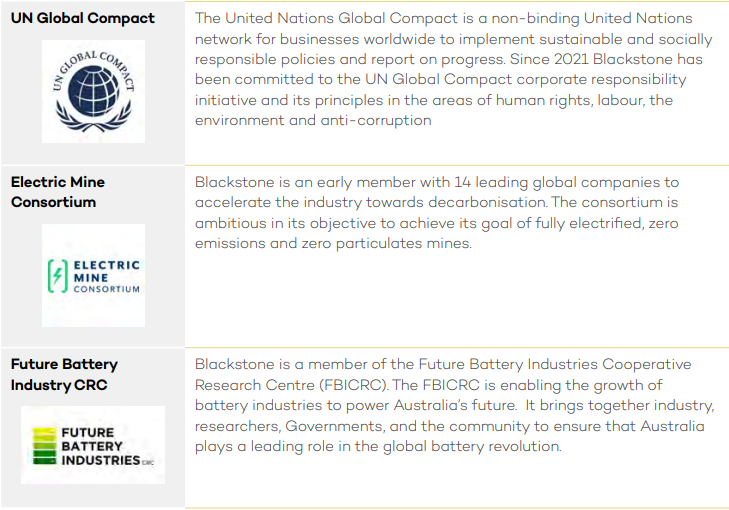Image resolution: width=729 pixels, height=510 pixels.
Task: Click the green stacked bars battery icon
Action: point(44,446)
